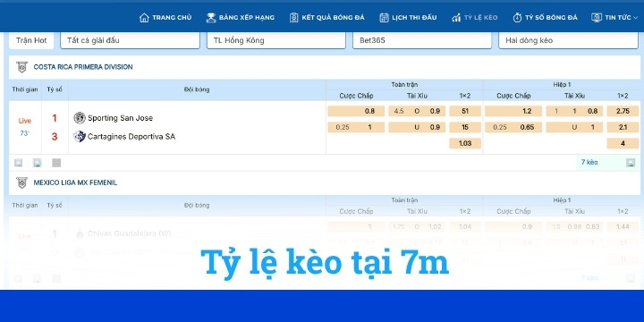Click the Lịch Thi Đấu calendar icon
Image resolution: width=644 pixels, height=322 pixels.
[x=384, y=18]
